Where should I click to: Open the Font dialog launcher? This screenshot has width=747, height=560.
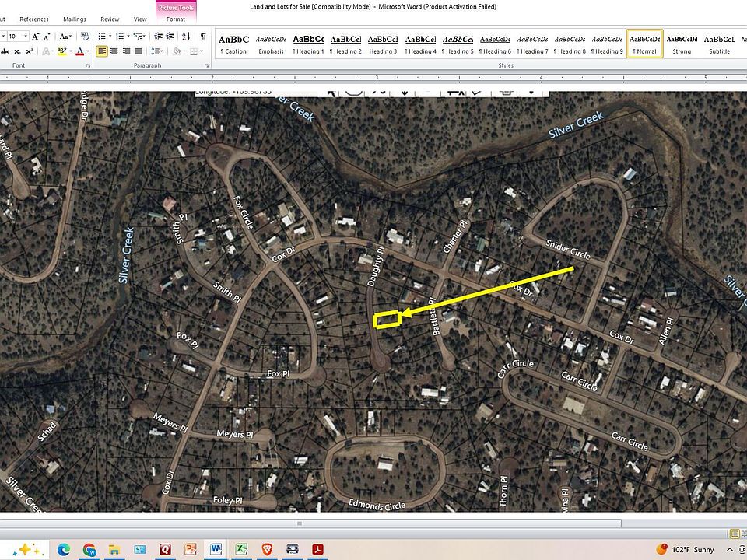pos(89,65)
